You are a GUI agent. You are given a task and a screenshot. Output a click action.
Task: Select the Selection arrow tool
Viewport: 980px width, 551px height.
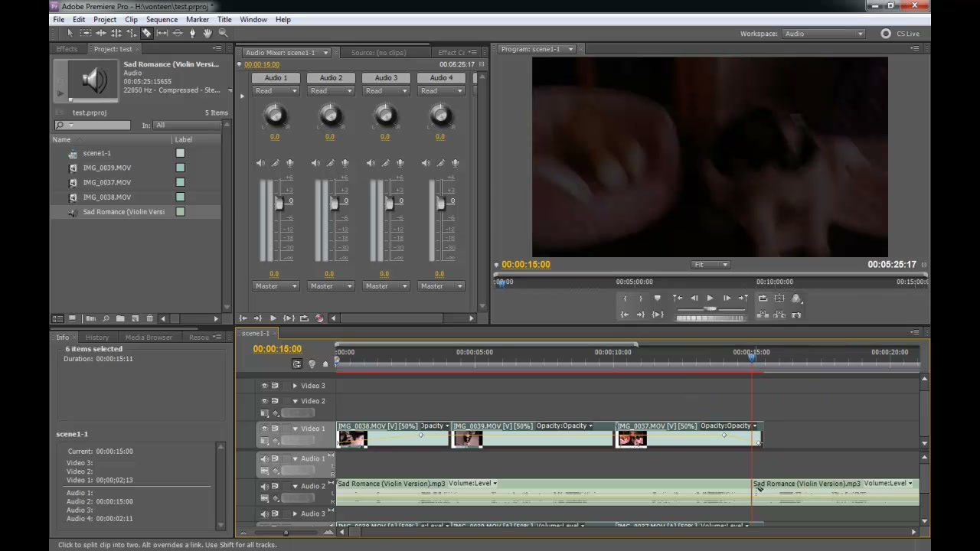[70, 33]
